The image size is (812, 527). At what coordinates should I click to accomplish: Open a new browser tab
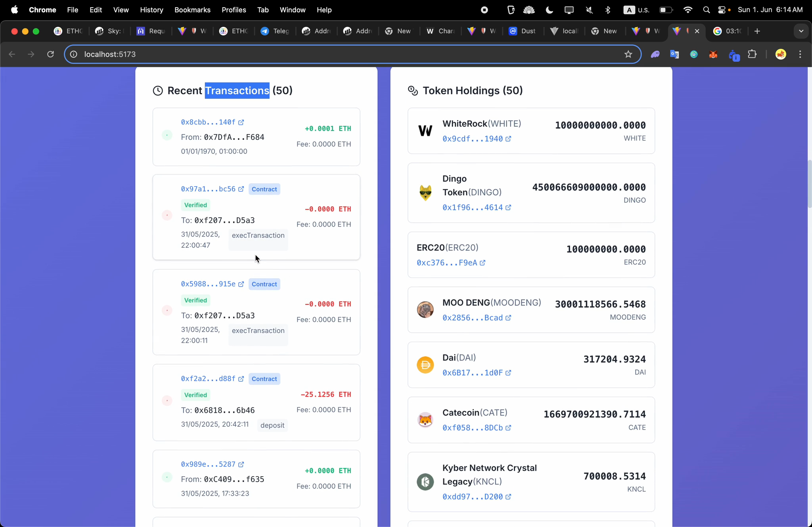757,31
